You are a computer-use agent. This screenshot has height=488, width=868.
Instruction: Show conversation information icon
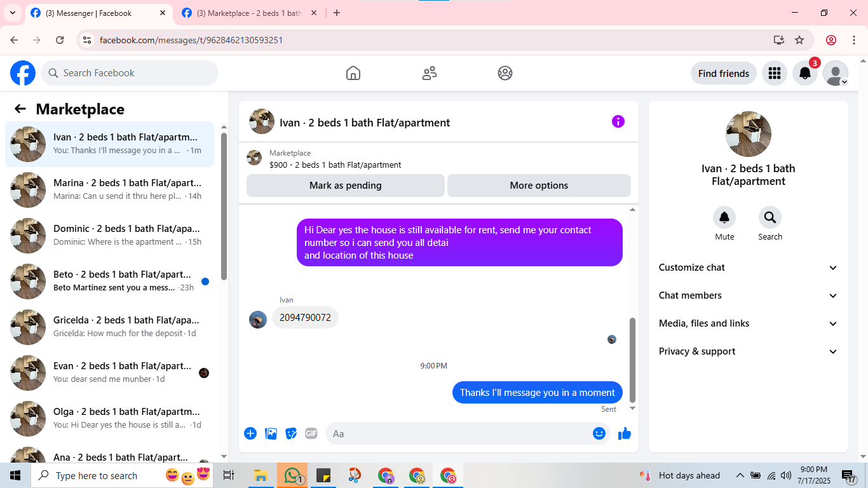pos(618,121)
